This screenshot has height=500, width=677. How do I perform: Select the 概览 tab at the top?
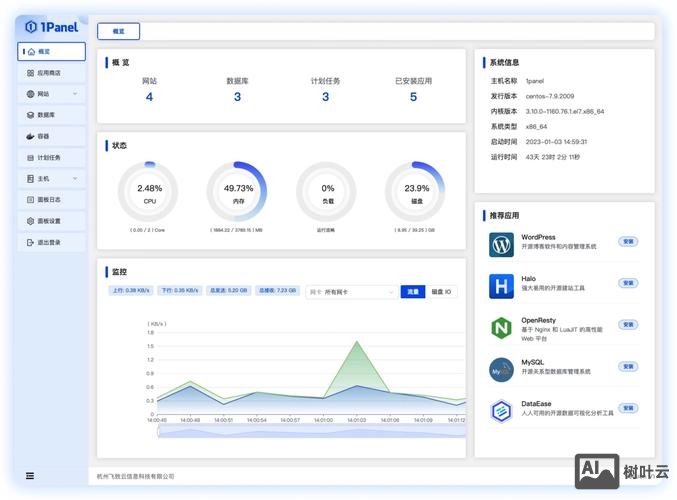pos(119,31)
